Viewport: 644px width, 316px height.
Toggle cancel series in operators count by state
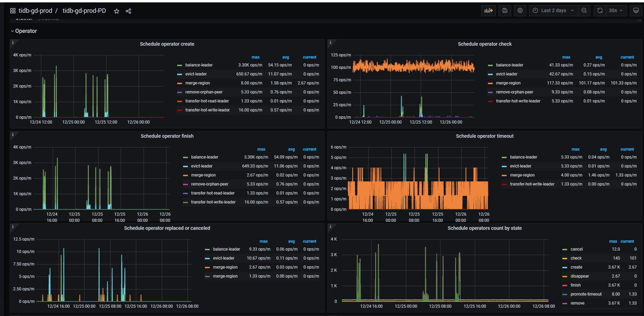click(x=577, y=249)
